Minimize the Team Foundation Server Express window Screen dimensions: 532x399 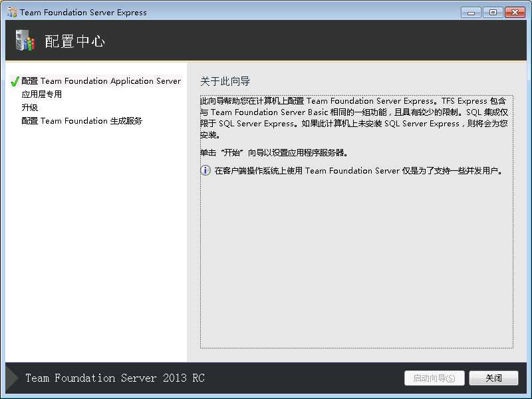[471, 13]
